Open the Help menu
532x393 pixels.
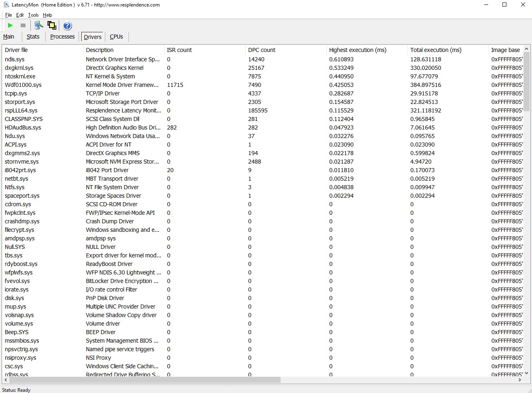47,15
